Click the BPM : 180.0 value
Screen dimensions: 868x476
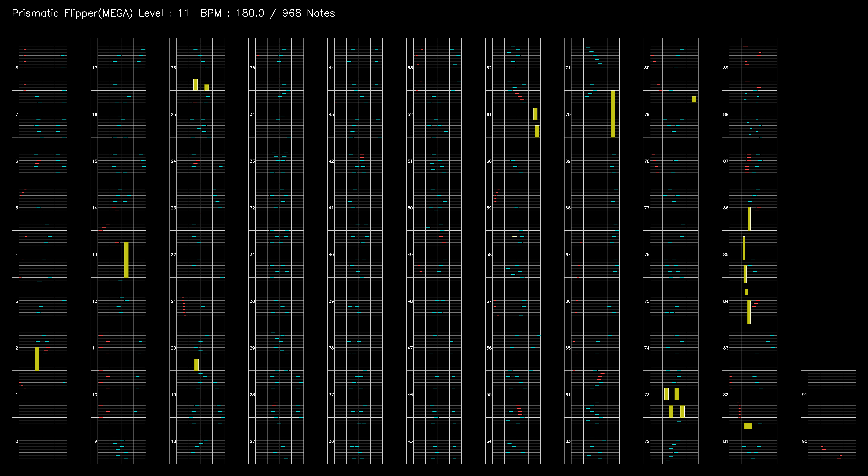pos(232,13)
